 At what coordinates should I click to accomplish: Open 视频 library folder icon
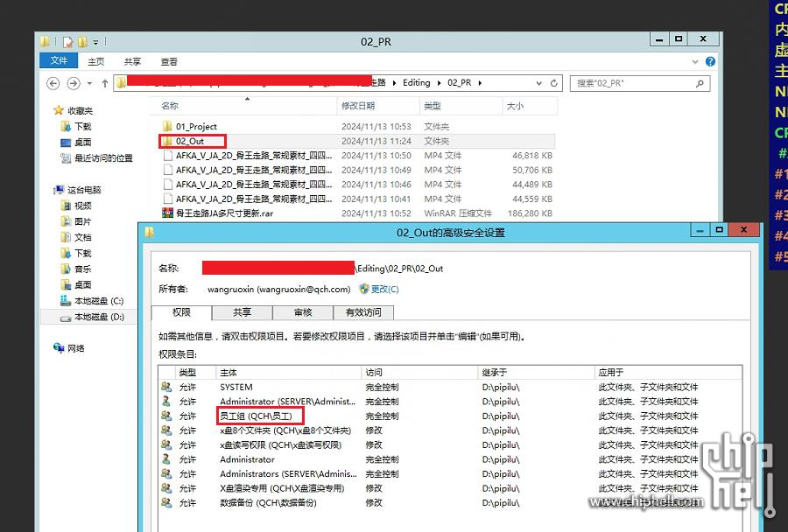[x=66, y=206]
